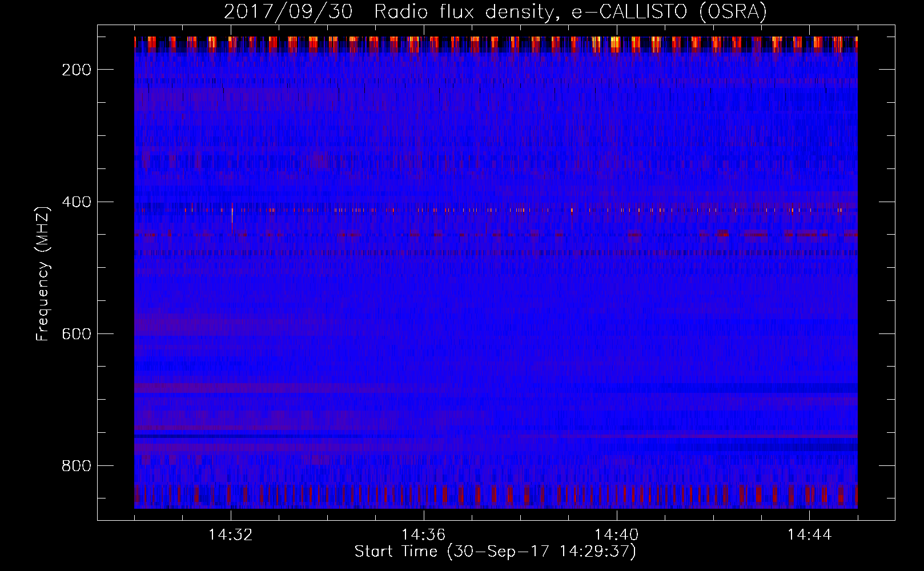Click the 14:44 time tick label
Viewport: 924px width, 571px height.
(x=810, y=535)
